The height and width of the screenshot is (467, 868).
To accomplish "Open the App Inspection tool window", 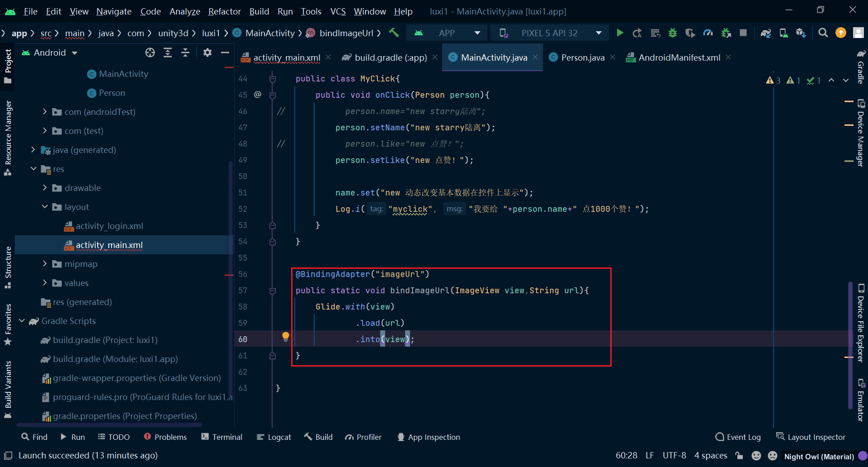I will pyautogui.click(x=428, y=437).
